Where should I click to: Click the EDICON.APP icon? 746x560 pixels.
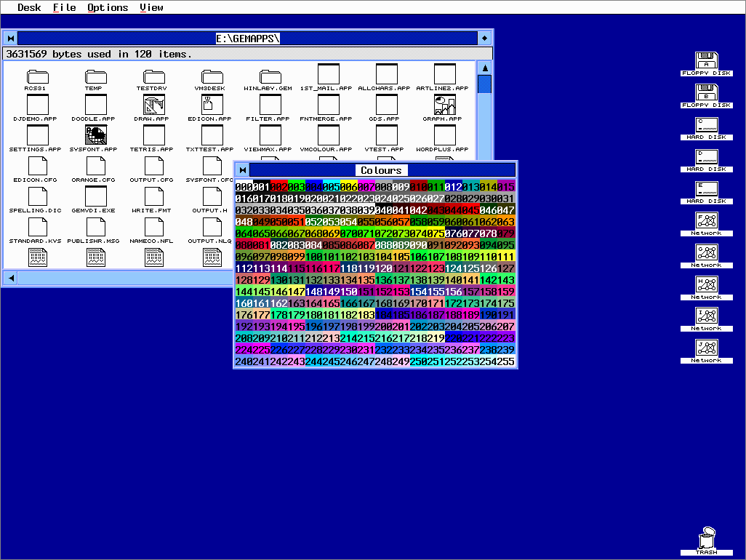tap(212, 105)
